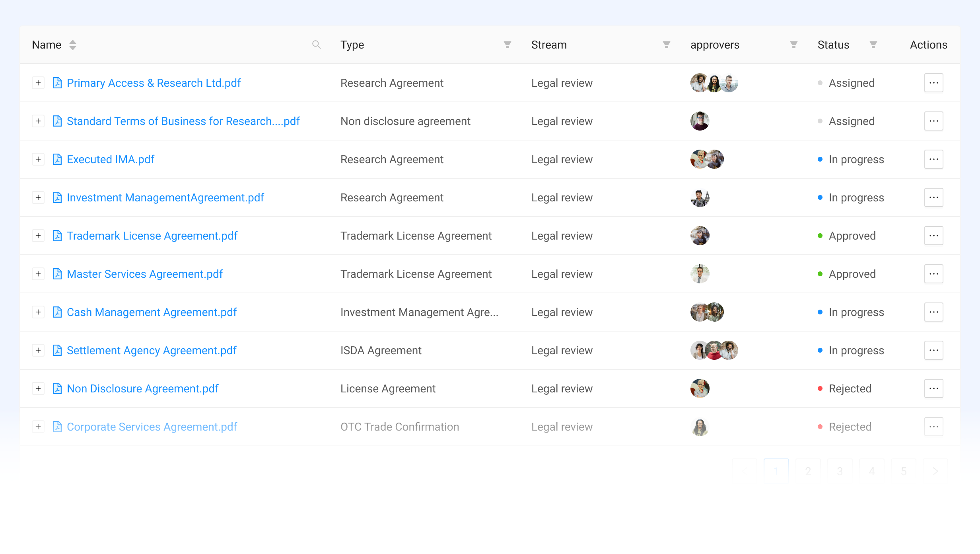Screen dimensions: 980x554
Task: Click 'Non disclosure agreement' type cell
Action: (x=405, y=121)
